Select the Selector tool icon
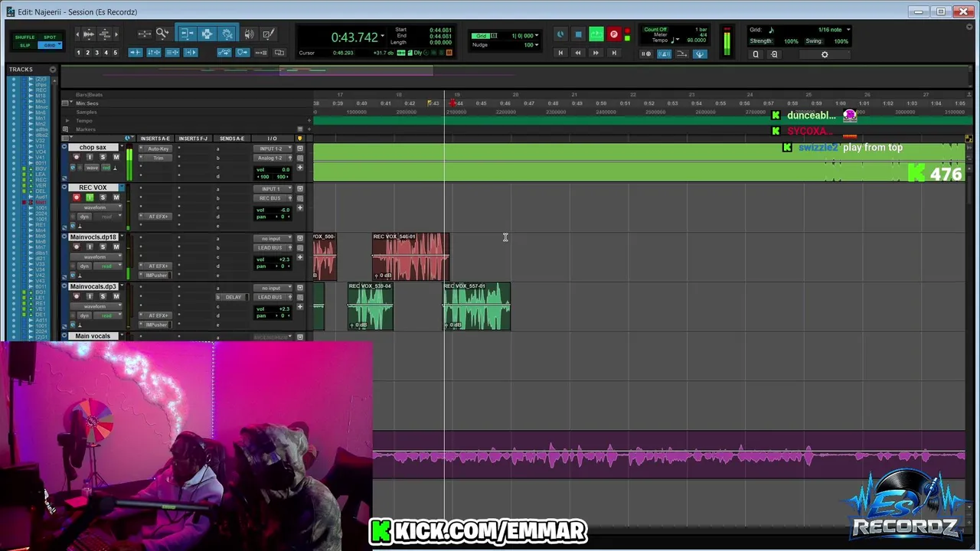Screen dimensions: 980x551 [207, 34]
